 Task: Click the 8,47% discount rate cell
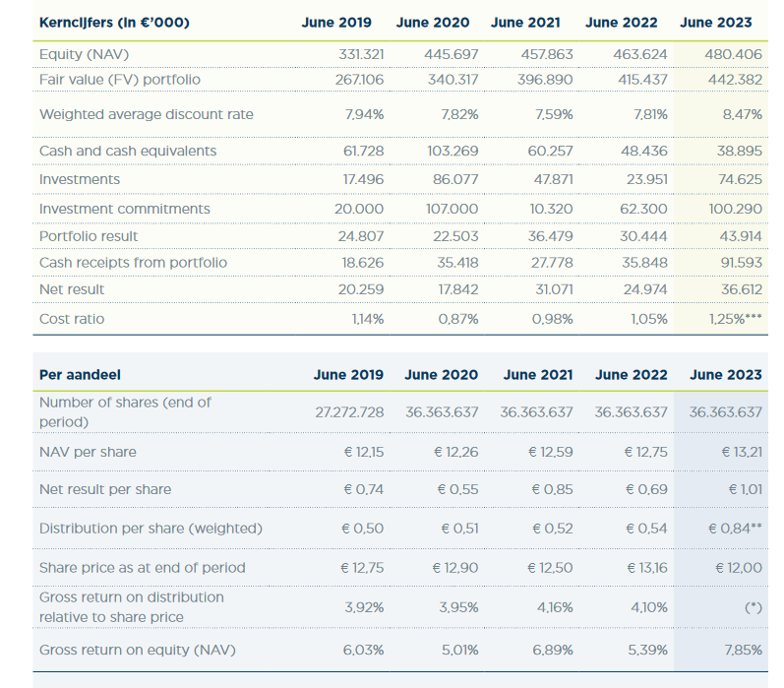742,114
